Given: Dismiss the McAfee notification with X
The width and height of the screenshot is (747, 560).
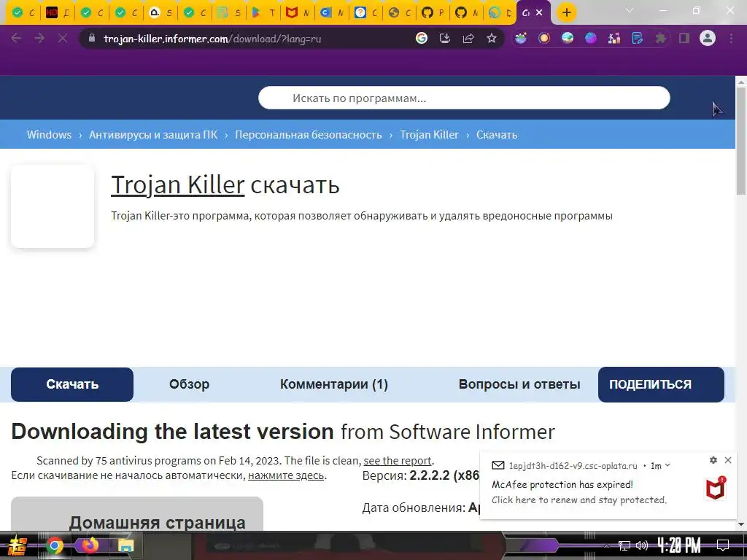Looking at the screenshot, I should (728, 460).
